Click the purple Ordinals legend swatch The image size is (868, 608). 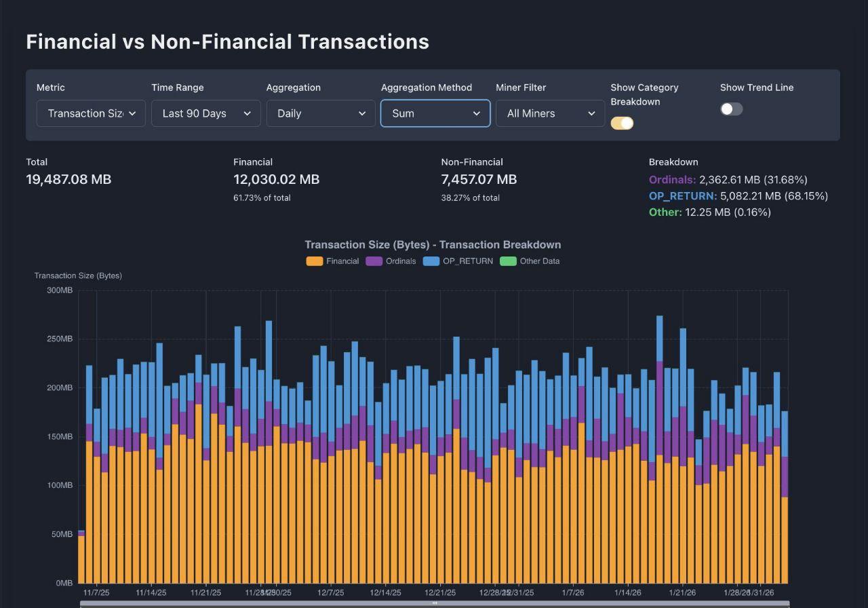(x=374, y=261)
